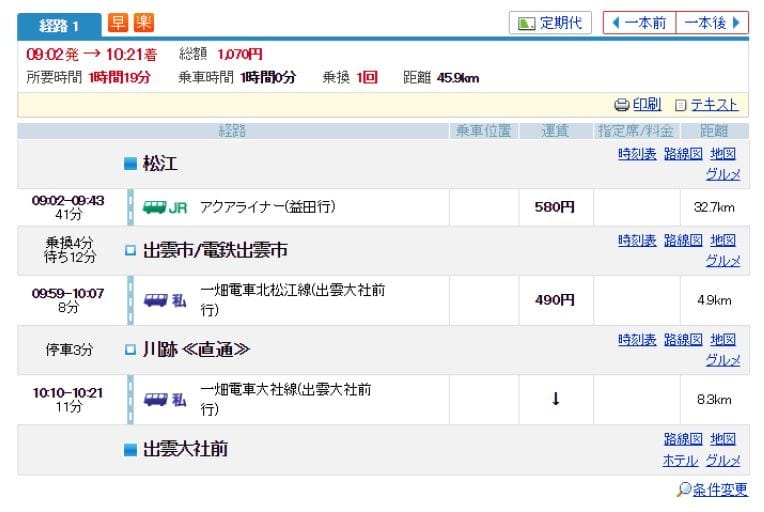Image resolution: width=764 pixels, height=512 pixels.
Task: Open 路線図 for 川跡 station
Action: [x=683, y=340]
